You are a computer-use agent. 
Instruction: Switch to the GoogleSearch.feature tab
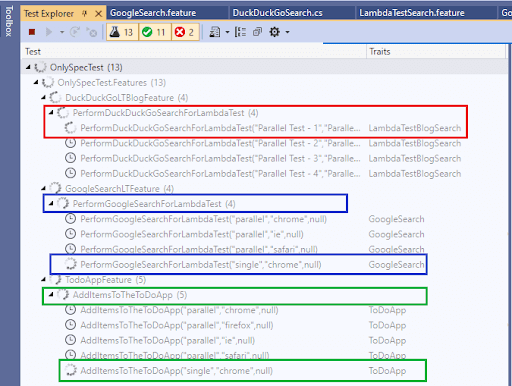[153, 13]
